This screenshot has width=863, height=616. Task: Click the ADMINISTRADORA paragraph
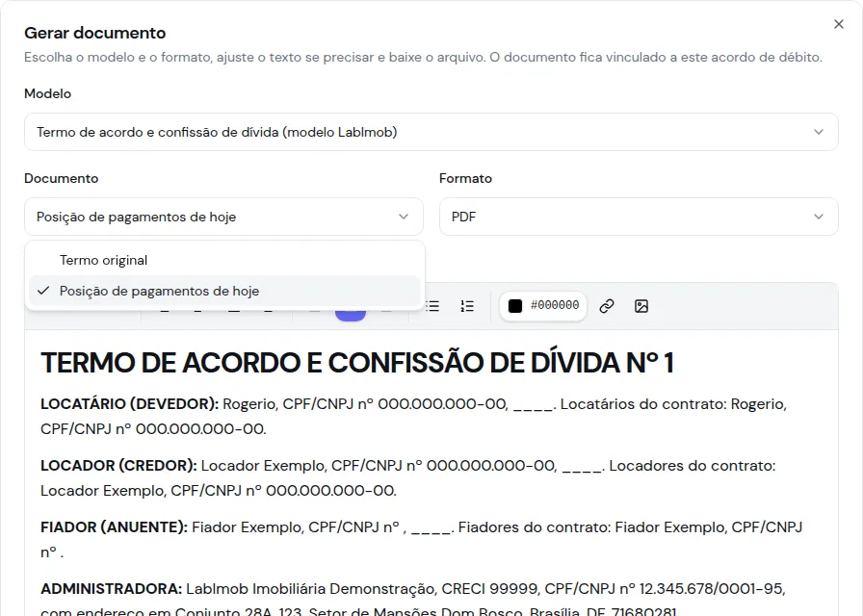pos(413,600)
